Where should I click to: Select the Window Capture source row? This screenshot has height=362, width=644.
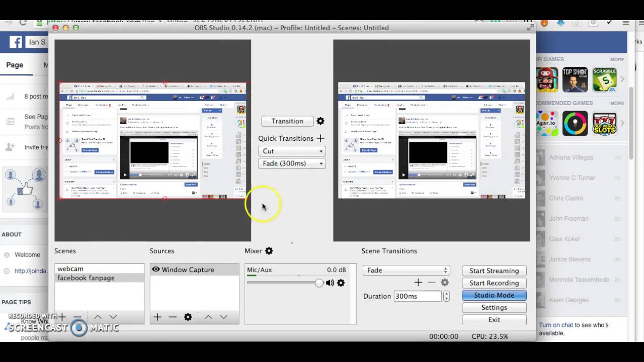(x=194, y=269)
